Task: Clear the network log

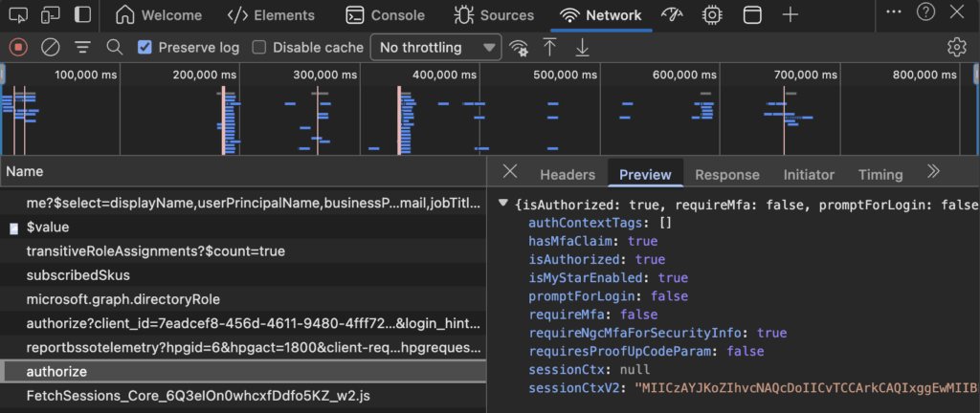Action: (51, 47)
